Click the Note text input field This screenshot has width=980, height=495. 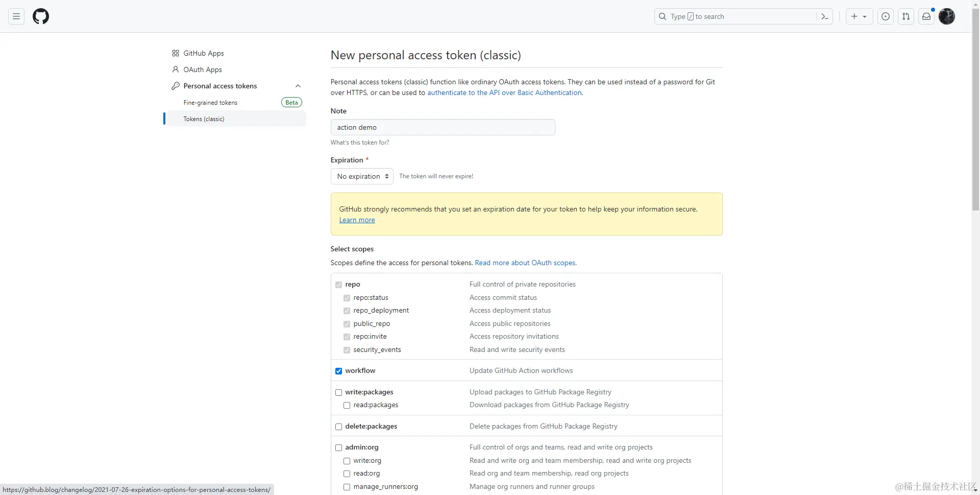(x=443, y=127)
